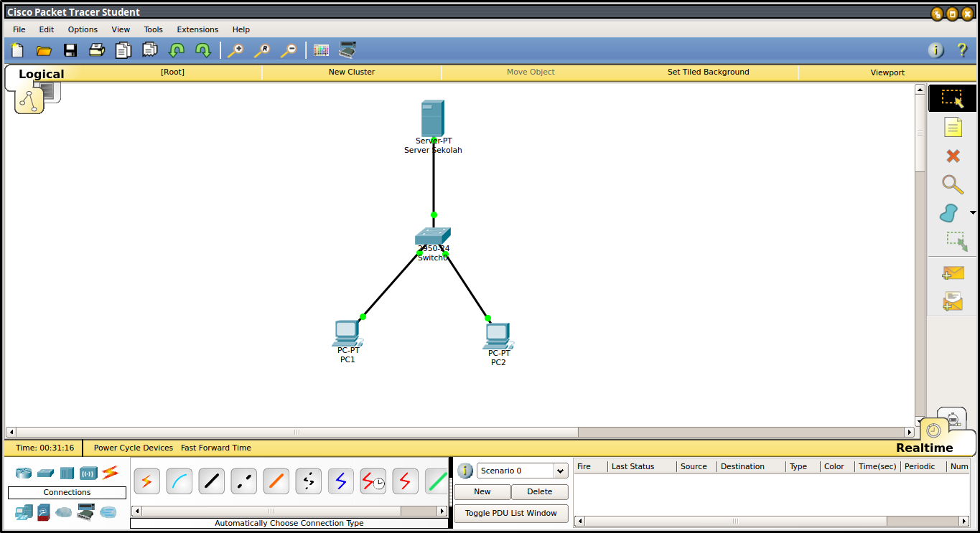The height and width of the screenshot is (533, 980).
Task: Click the Server Sekolah device
Action: click(x=433, y=118)
